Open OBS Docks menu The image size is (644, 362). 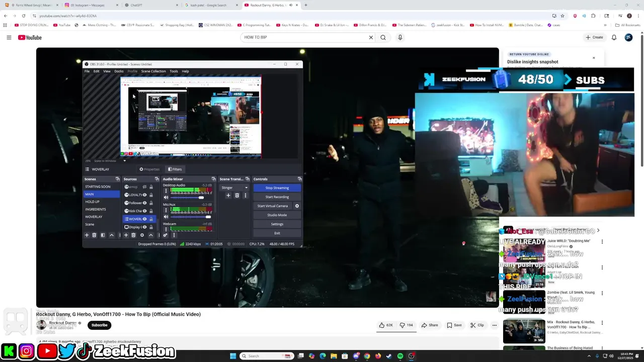(x=119, y=71)
